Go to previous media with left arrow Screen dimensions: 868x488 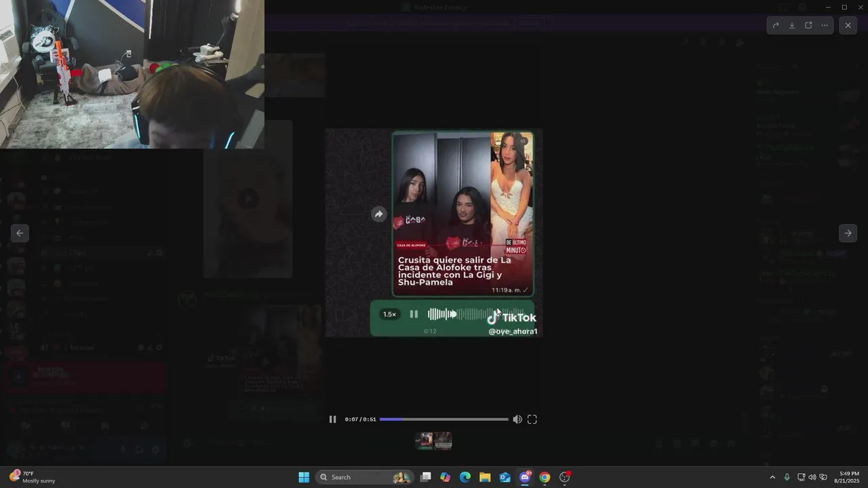[x=20, y=232]
